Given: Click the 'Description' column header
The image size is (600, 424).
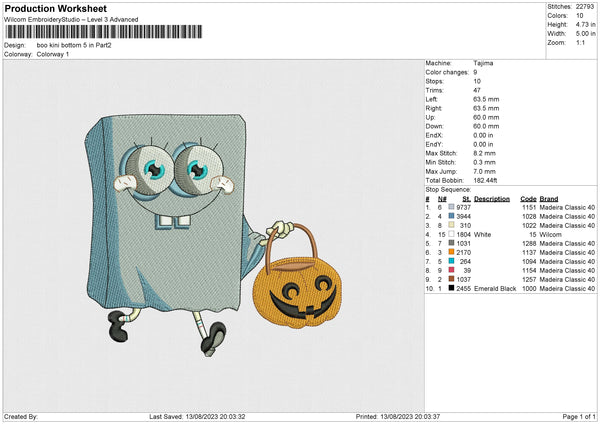Looking at the screenshot, I should tap(492, 199).
